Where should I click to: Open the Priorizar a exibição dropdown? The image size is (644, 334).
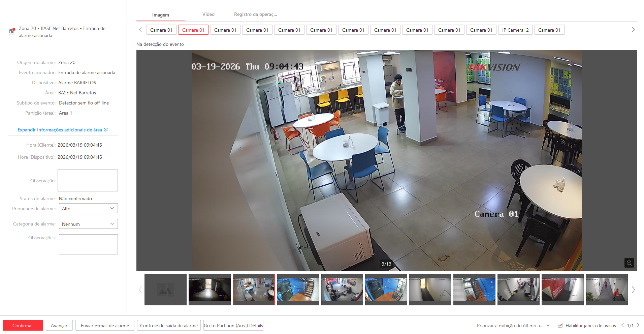point(513,326)
